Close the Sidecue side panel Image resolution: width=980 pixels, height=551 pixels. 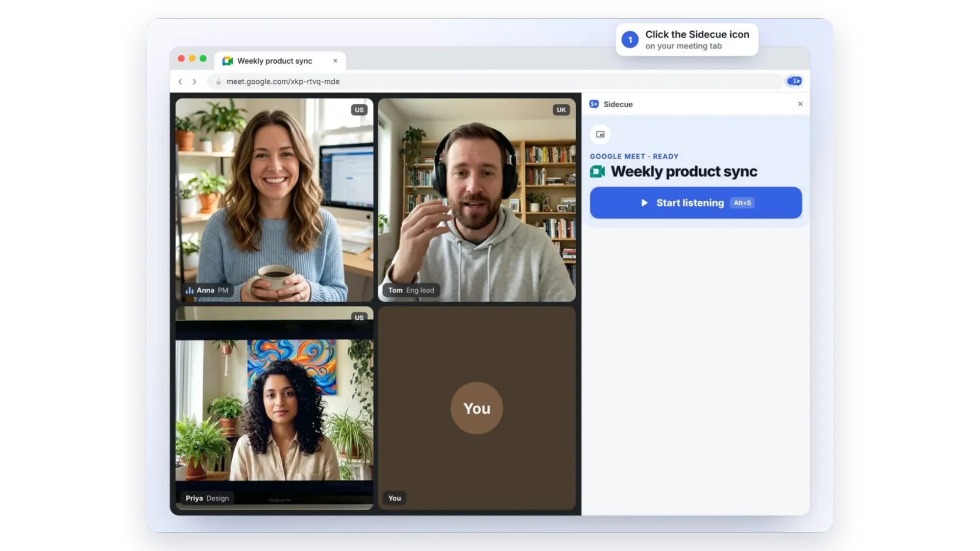800,104
